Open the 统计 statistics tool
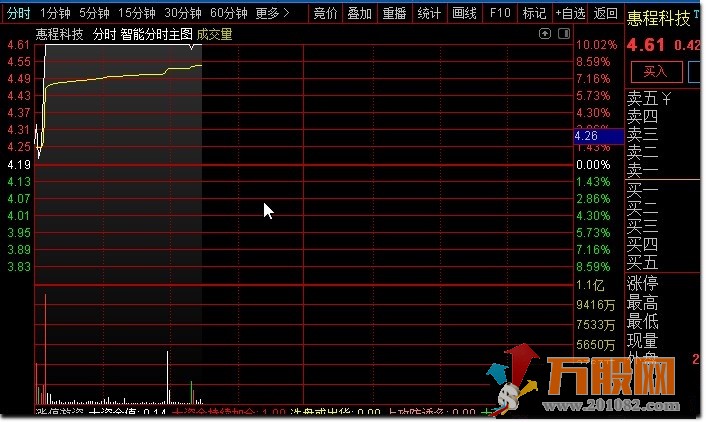 [x=429, y=13]
